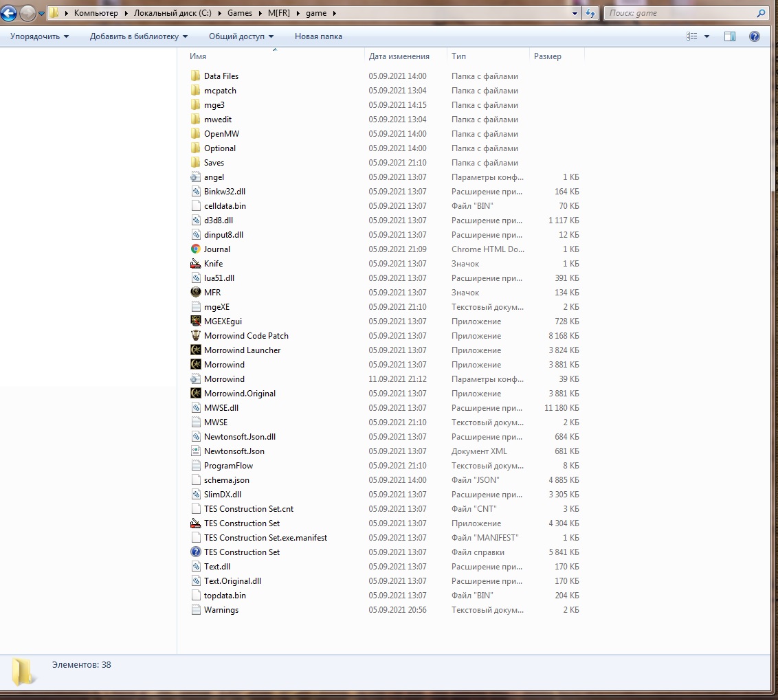Select the 'mgeXE' text document
Screen dimensions: 778x700
coord(216,306)
